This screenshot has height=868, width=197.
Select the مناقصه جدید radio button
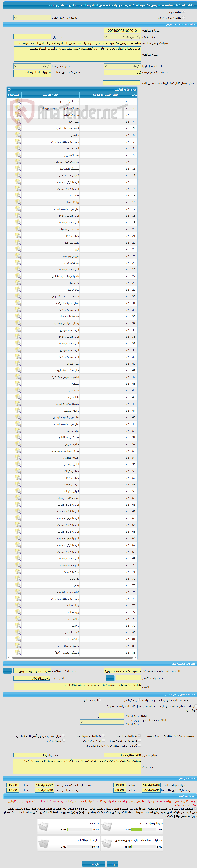[x=184, y=12]
